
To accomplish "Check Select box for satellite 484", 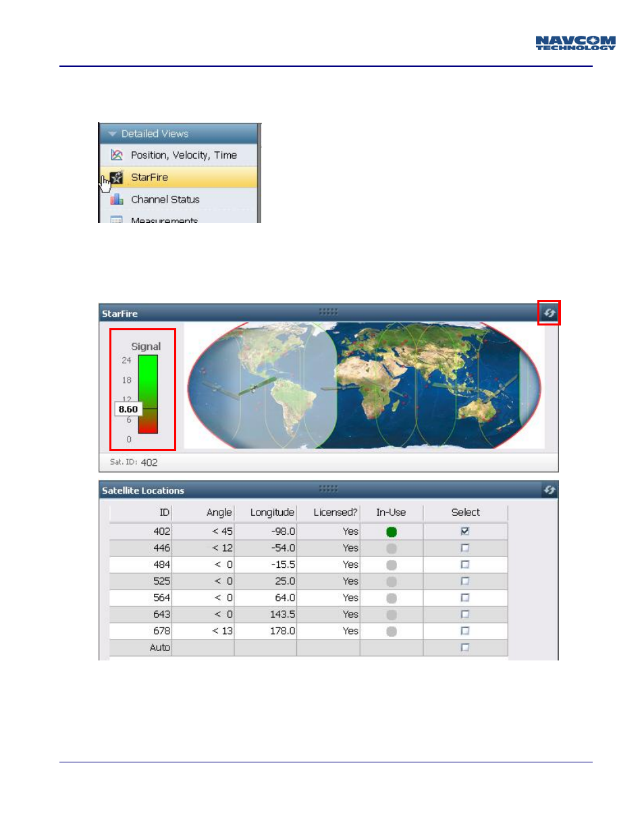I will [465, 565].
